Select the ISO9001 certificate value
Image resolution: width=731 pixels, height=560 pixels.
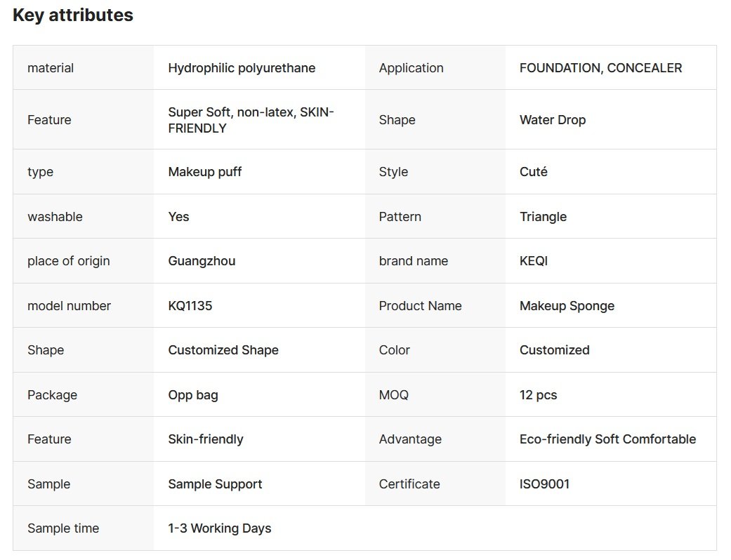(x=544, y=484)
